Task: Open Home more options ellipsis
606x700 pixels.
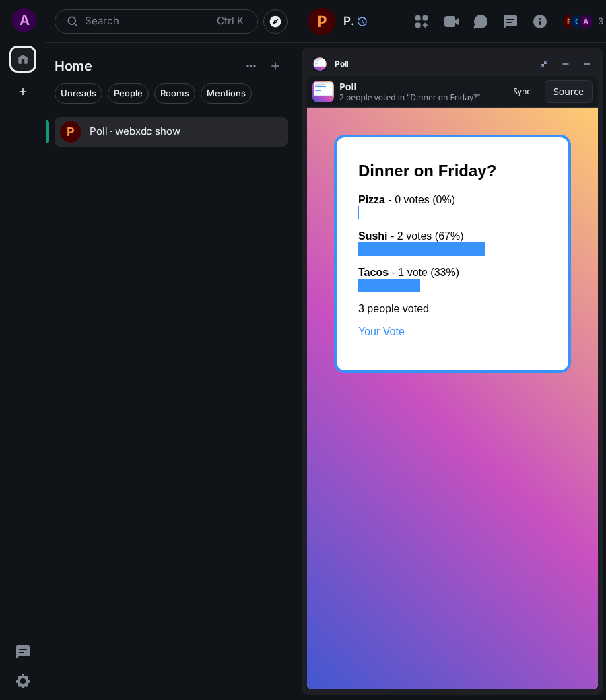Action: coord(251,66)
